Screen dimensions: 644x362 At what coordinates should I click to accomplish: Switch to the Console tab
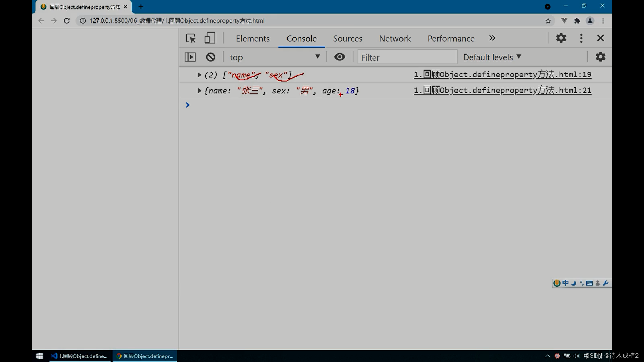pyautogui.click(x=302, y=39)
